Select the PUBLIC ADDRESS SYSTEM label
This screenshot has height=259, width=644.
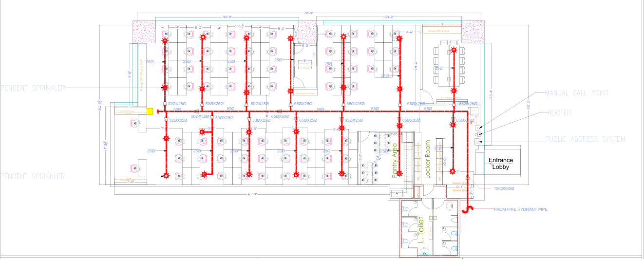(x=585, y=139)
